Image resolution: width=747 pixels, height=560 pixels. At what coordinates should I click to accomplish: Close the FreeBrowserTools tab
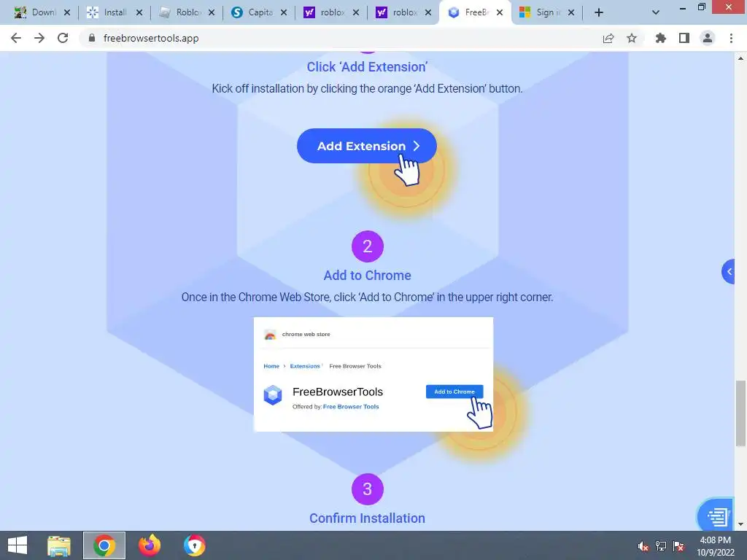pos(500,13)
